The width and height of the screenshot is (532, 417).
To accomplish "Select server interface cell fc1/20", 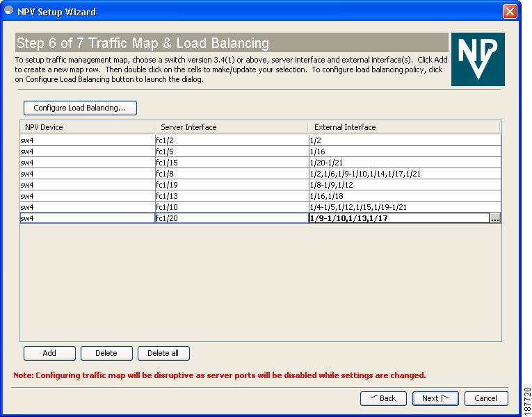I will tap(232, 218).
